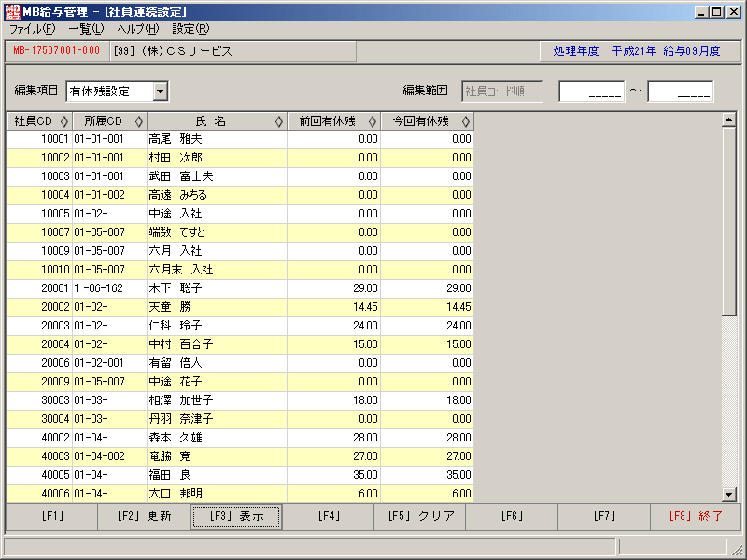Image resolution: width=747 pixels, height=560 pixels.
Task: Click scrollbar down arrow of employee table
Action: point(729,495)
